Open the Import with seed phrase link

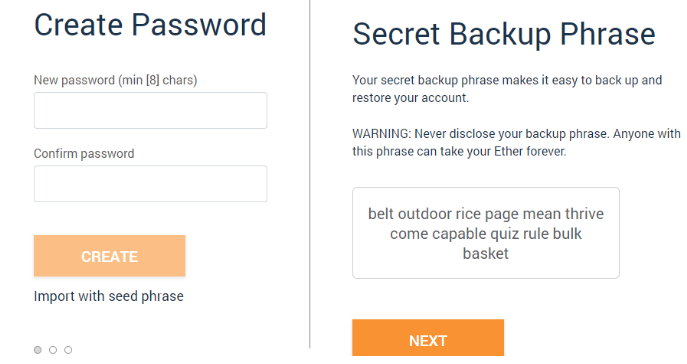tap(109, 296)
